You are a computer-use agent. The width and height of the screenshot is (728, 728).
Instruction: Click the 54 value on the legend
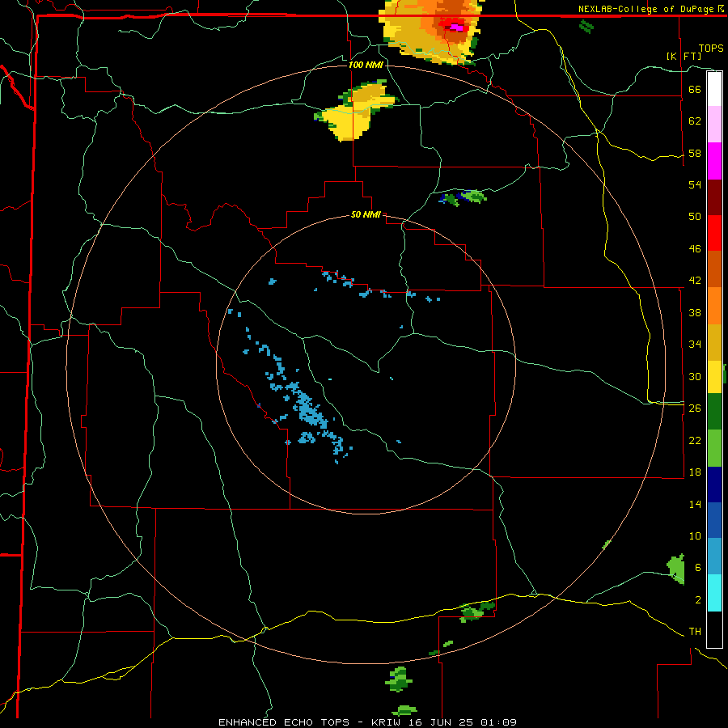tap(695, 184)
